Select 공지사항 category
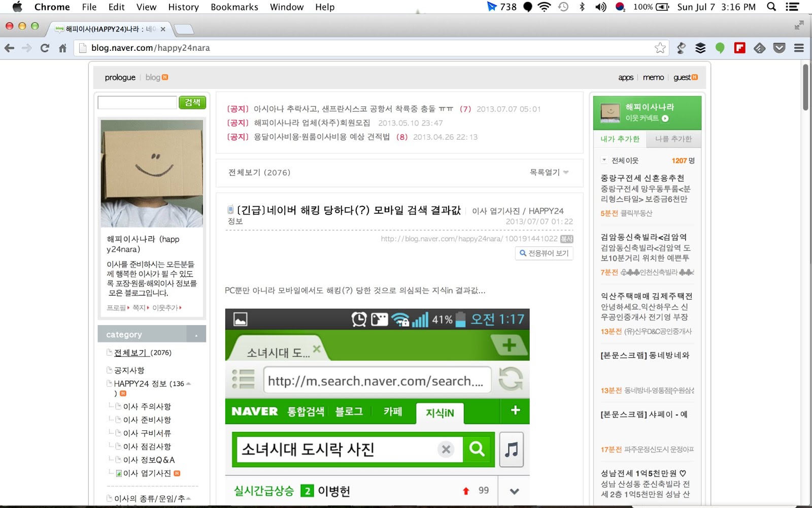This screenshot has width=812, height=508. (129, 370)
